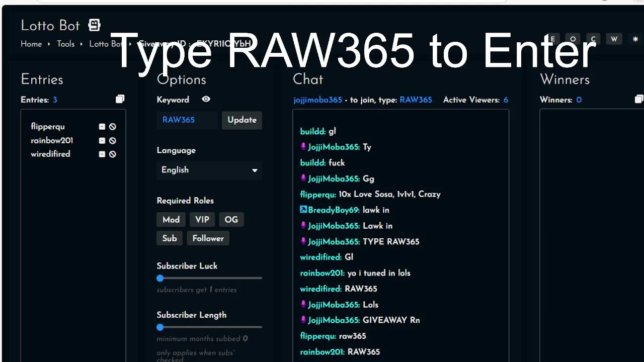Toggle keyword visibility eye icon
The image size is (644, 362).
tap(206, 99)
